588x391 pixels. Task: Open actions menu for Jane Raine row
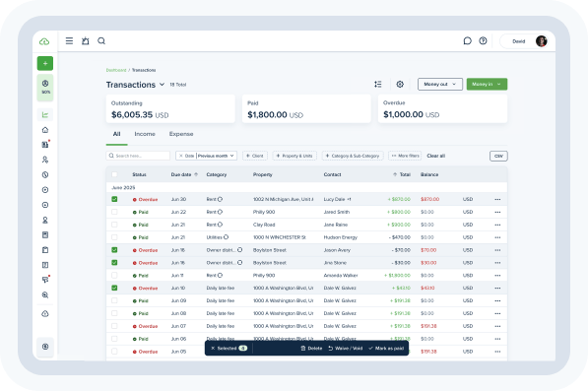[x=497, y=225]
